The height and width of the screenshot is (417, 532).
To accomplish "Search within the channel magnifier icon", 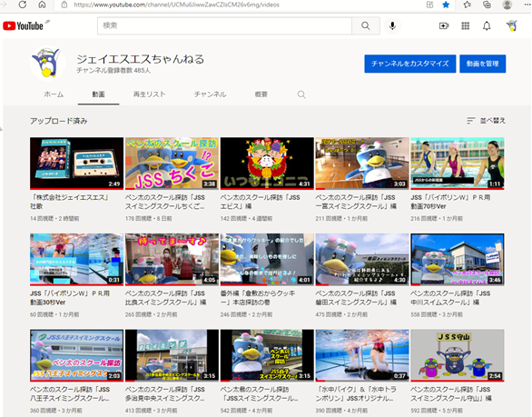I will point(301,94).
